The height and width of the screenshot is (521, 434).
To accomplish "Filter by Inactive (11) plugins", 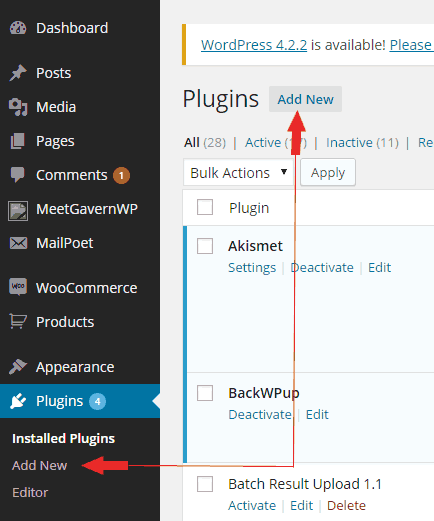I will coord(362,143).
